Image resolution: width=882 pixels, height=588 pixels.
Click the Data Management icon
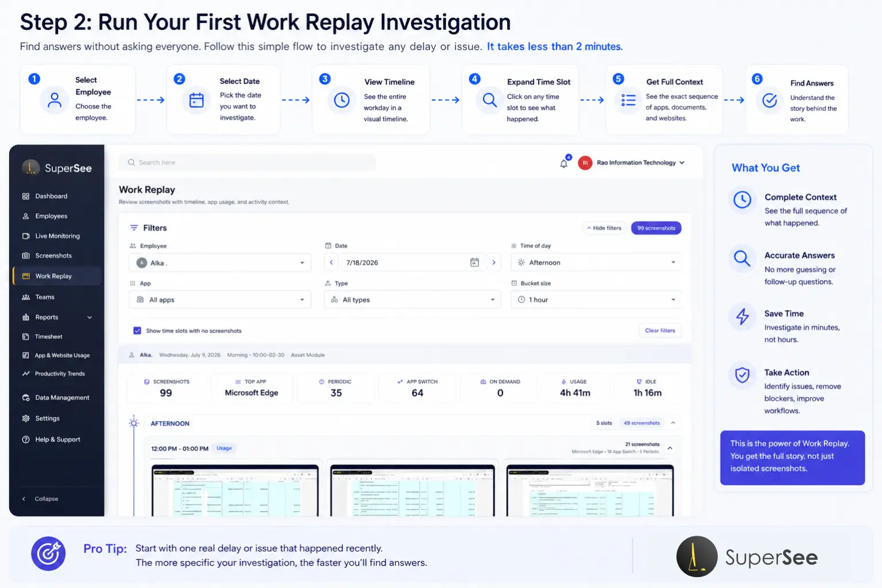coord(26,398)
